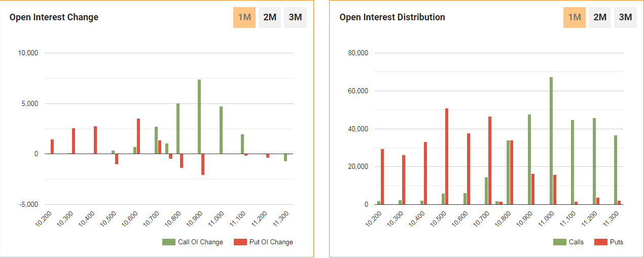Image resolution: width=644 pixels, height=258 pixels.
Task: Switch Open Interest Distribution chart to 3M
Action: click(x=625, y=17)
